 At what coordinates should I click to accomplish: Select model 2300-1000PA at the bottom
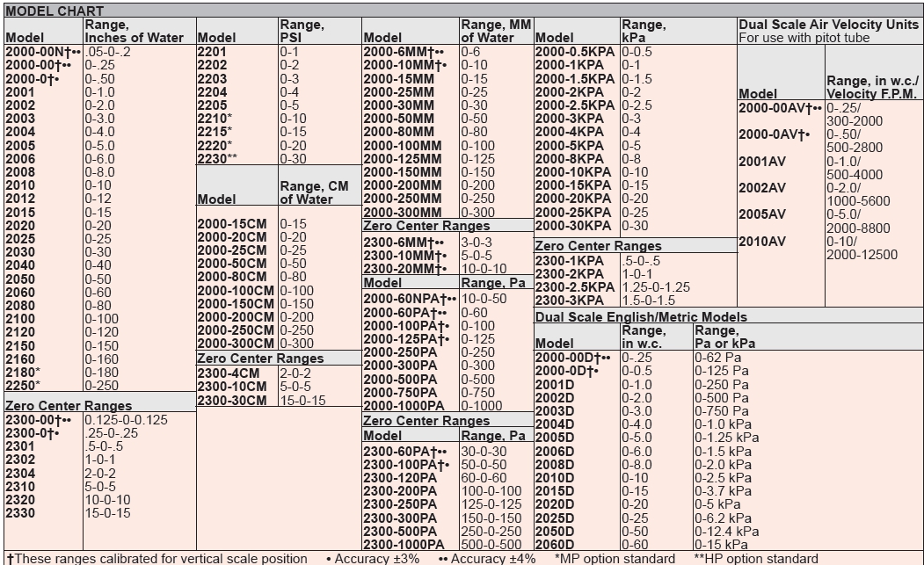point(405,545)
